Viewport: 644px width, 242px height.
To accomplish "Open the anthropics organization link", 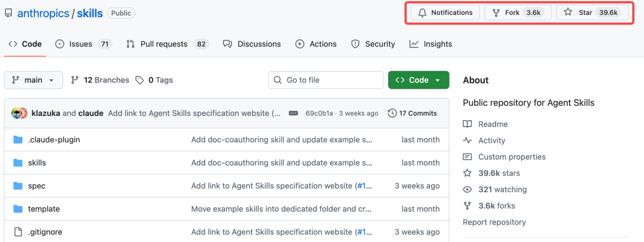I will [x=43, y=13].
